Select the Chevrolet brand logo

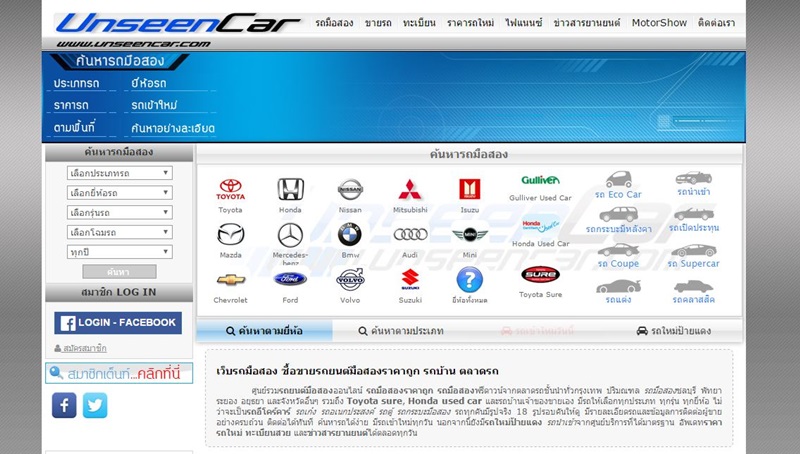tap(231, 280)
